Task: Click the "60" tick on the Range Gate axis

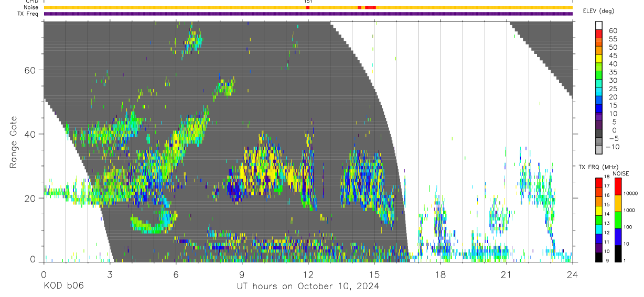Action: [30, 70]
